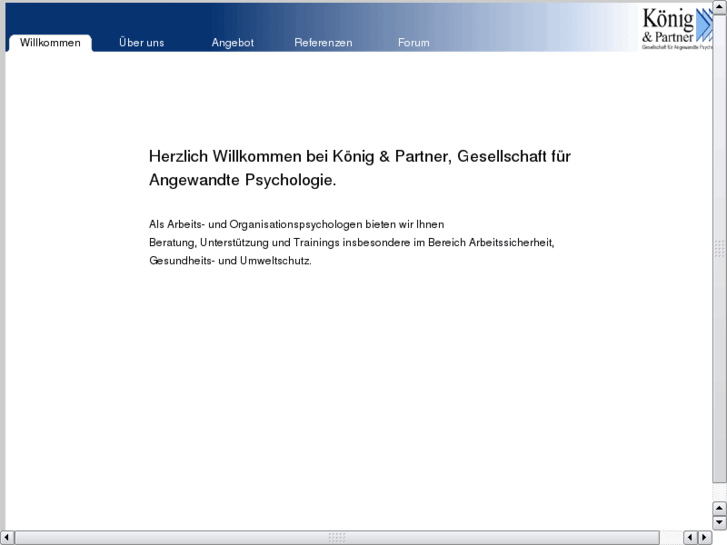Click the horizontal scrollbar thumb
Image resolution: width=727 pixels, height=545 pixels.
click(x=337, y=538)
